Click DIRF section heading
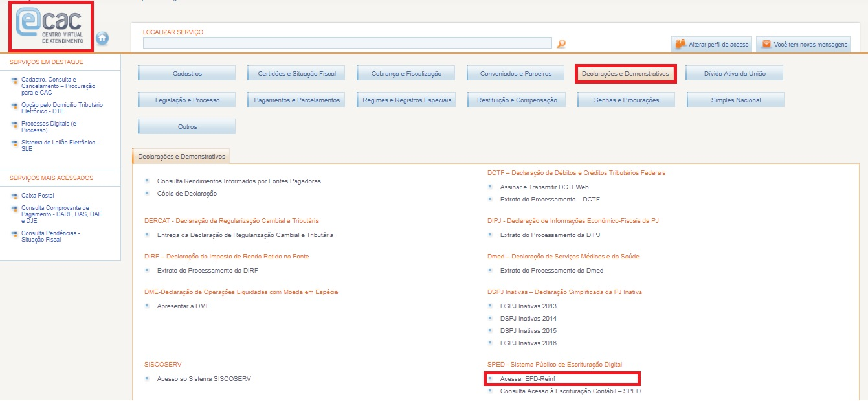The image size is (868, 401). coord(227,257)
